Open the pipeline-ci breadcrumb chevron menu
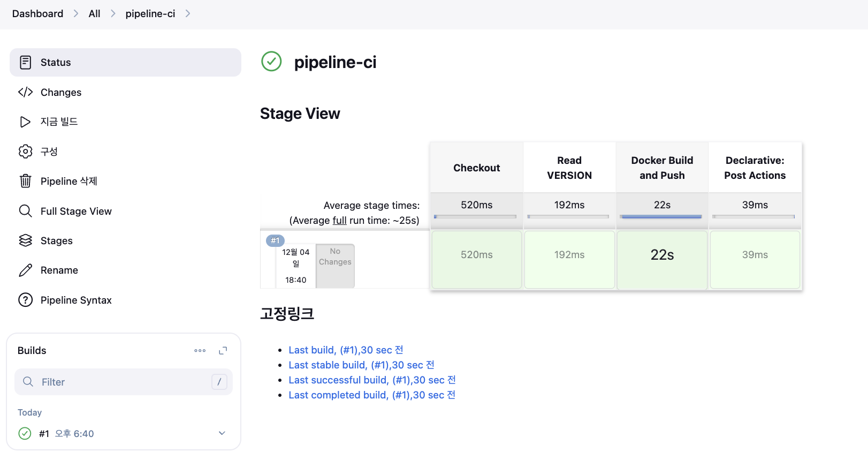The height and width of the screenshot is (467, 868). point(188,14)
